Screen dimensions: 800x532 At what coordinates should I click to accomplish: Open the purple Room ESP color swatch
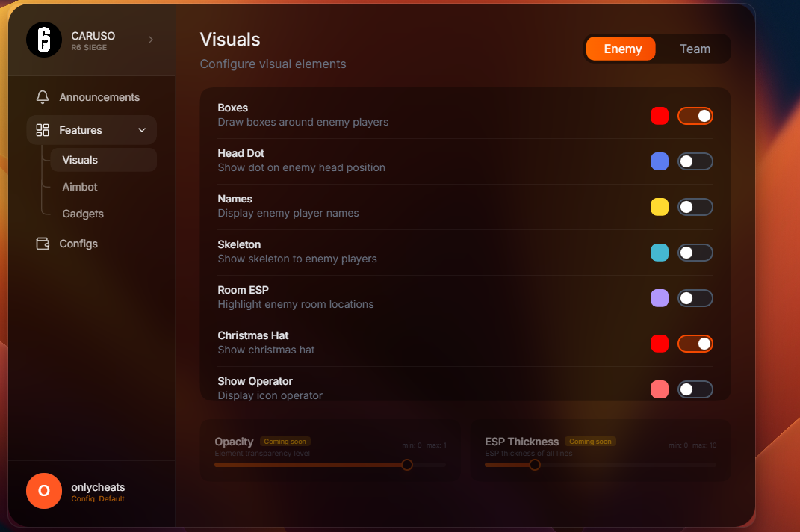tap(660, 298)
